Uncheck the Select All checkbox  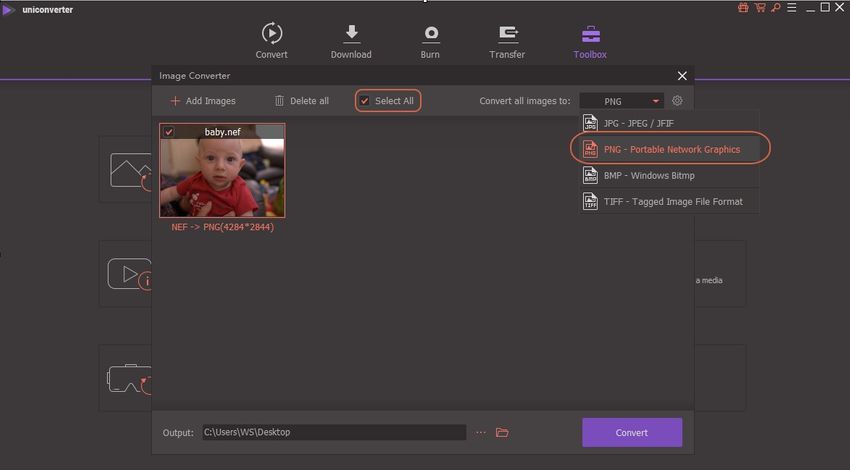tap(365, 101)
